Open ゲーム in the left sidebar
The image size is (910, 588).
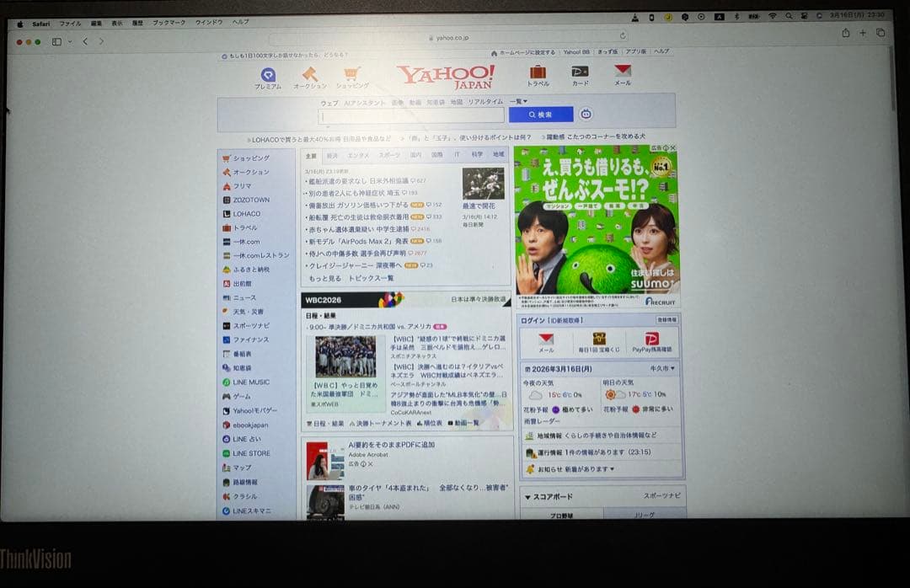click(x=242, y=397)
